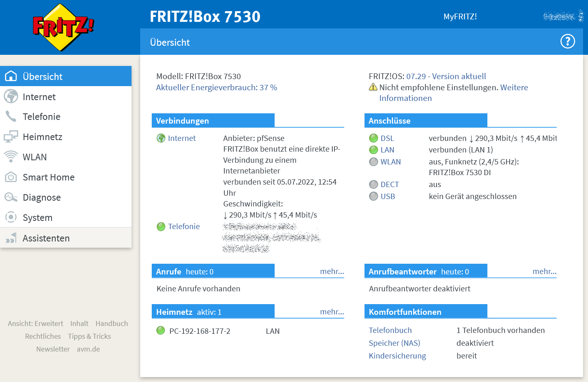
Task: Click the grey WLAN status LED
Action: point(374,162)
